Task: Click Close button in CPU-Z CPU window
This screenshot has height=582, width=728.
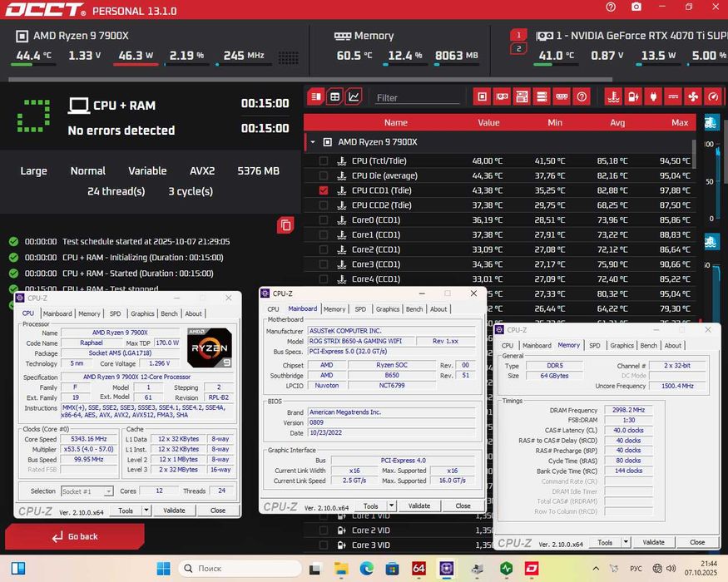Action: [x=218, y=510]
